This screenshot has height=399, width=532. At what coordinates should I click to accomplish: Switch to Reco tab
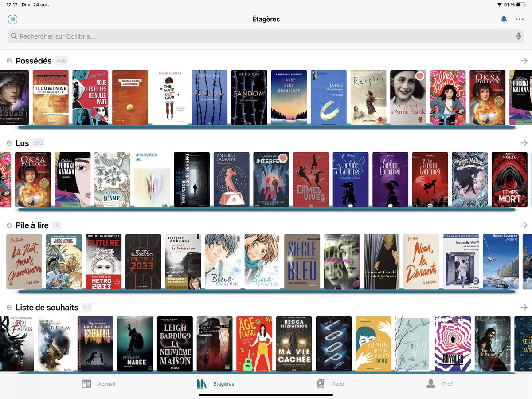[x=330, y=384]
